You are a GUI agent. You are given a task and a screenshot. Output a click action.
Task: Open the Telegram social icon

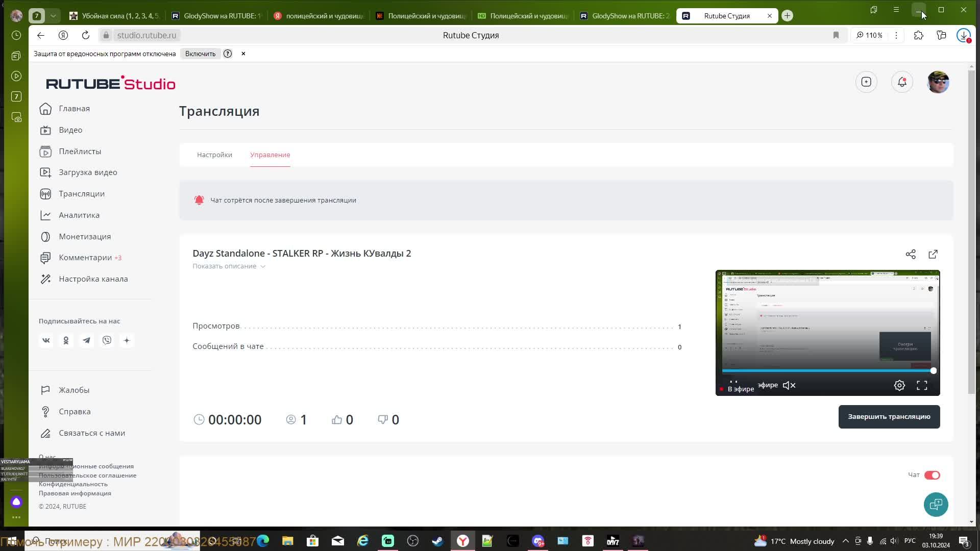pyautogui.click(x=86, y=340)
